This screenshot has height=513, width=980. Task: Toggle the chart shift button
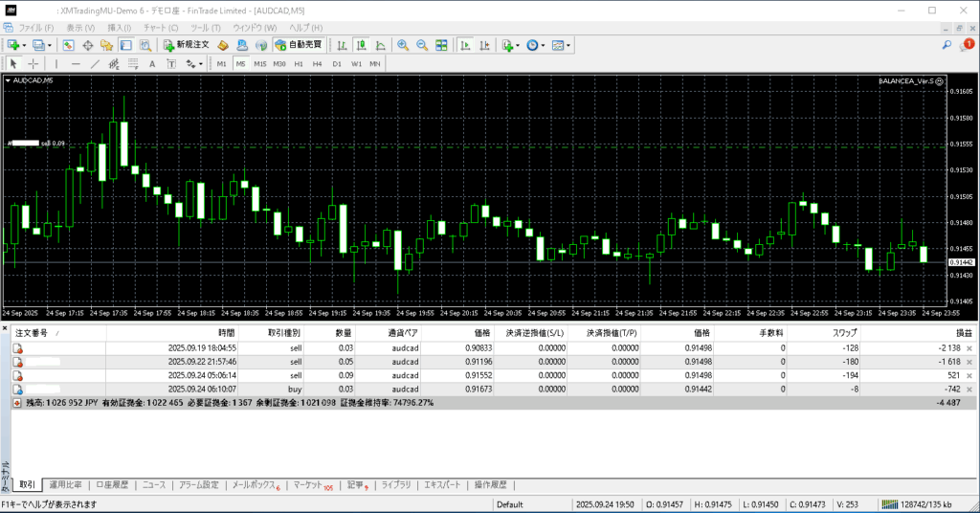[x=484, y=45]
